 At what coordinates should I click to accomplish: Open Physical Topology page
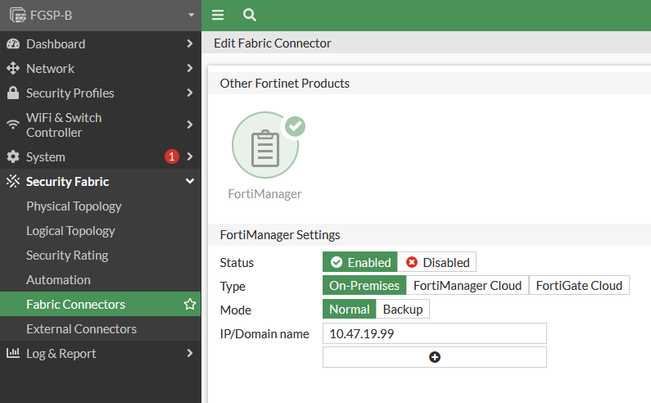pyautogui.click(x=73, y=206)
